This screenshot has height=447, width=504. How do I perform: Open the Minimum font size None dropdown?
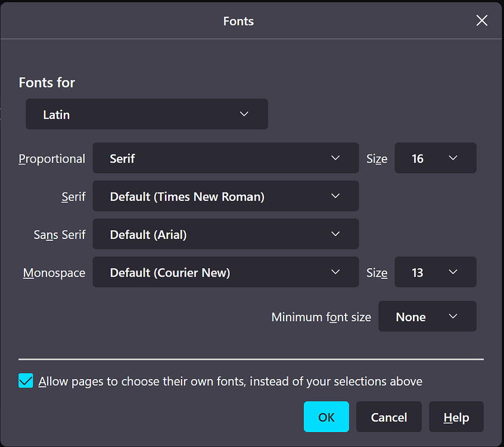coord(427,316)
